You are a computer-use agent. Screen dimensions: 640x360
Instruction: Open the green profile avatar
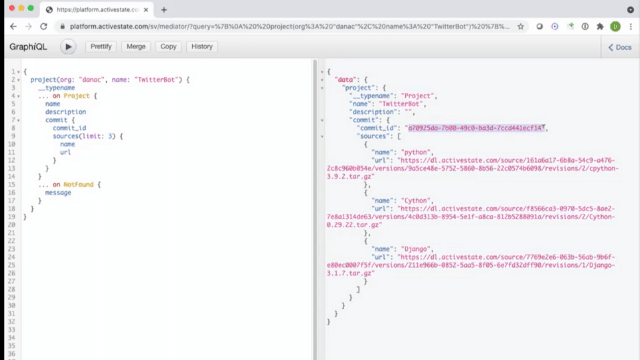(615, 27)
